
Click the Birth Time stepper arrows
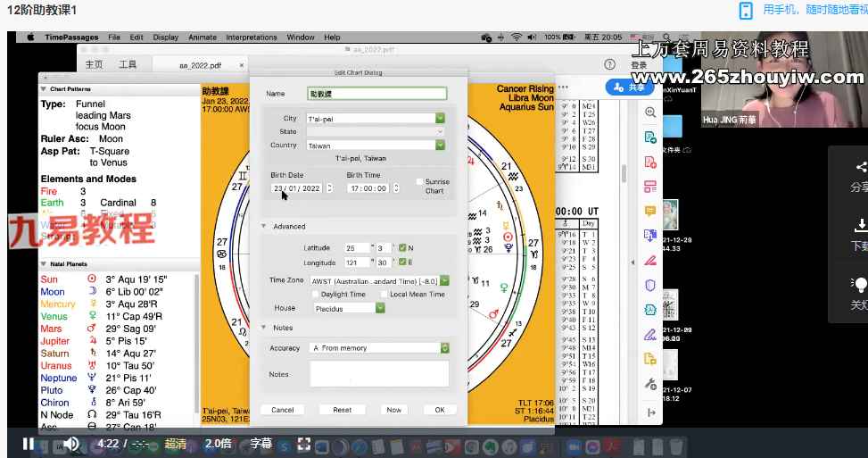pos(396,188)
